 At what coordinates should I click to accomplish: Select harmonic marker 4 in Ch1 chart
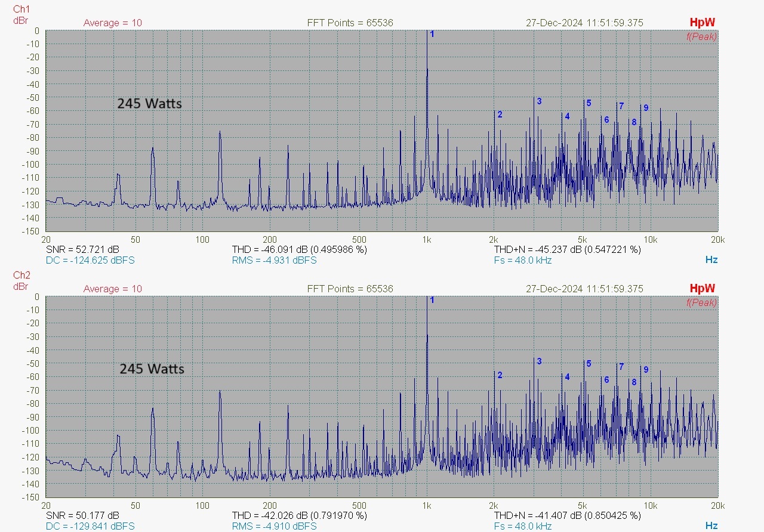tap(567, 116)
